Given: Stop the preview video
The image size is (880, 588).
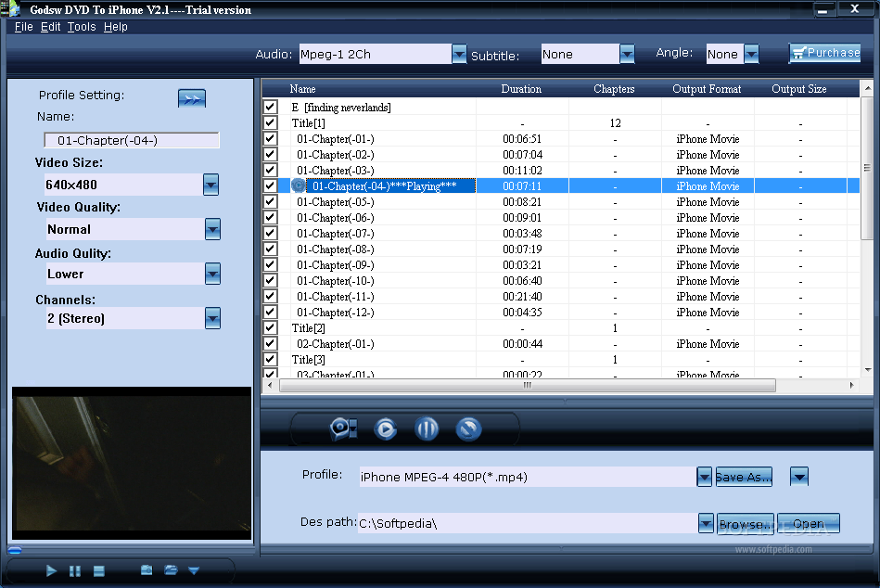Looking at the screenshot, I should coord(99,570).
